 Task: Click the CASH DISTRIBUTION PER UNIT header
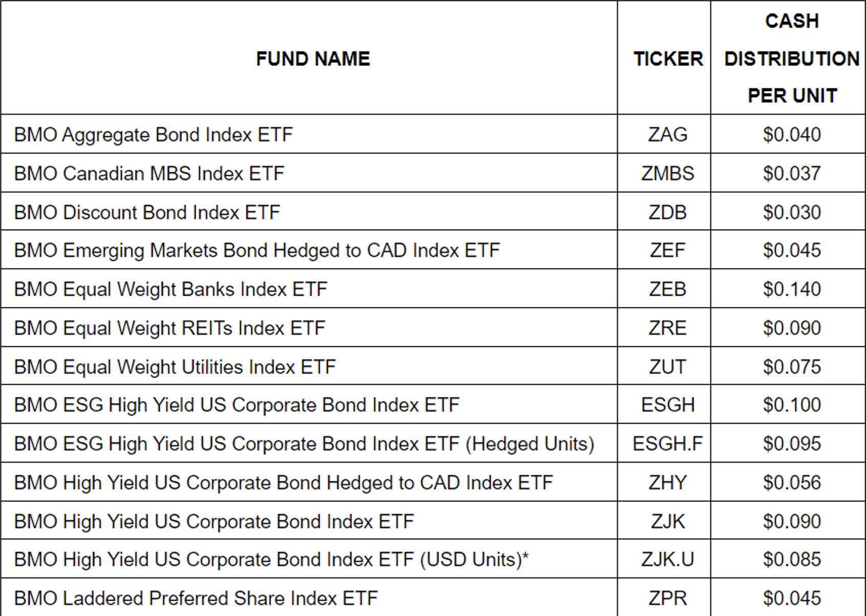click(x=791, y=58)
